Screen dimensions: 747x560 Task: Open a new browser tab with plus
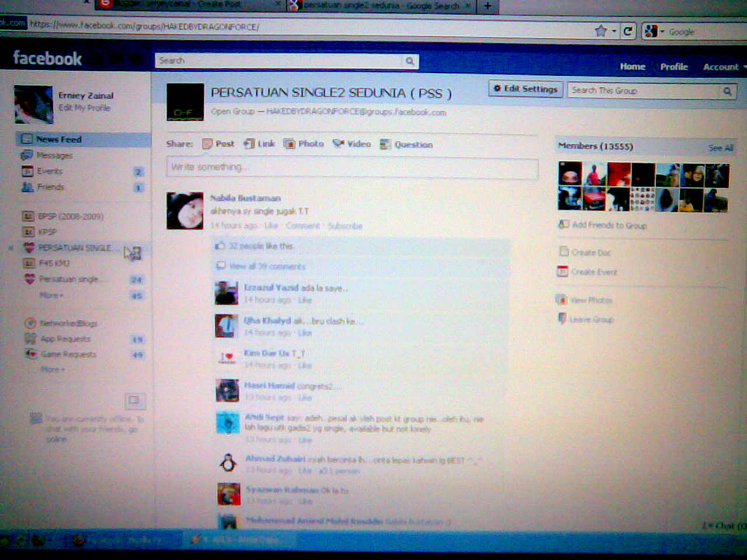487,6
